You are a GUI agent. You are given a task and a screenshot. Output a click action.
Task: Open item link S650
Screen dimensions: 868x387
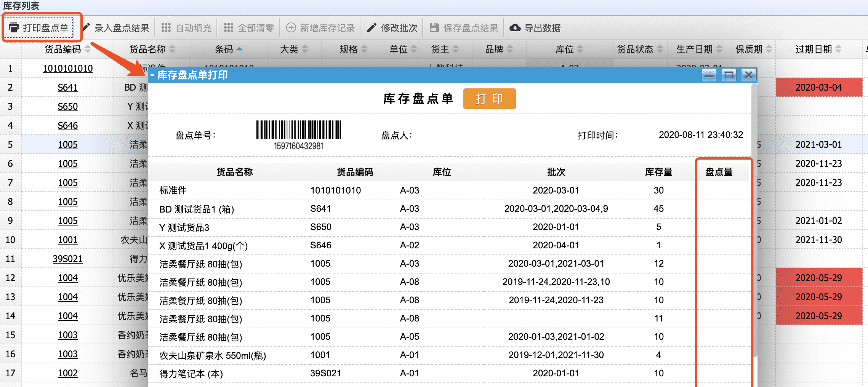pos(68,107)
